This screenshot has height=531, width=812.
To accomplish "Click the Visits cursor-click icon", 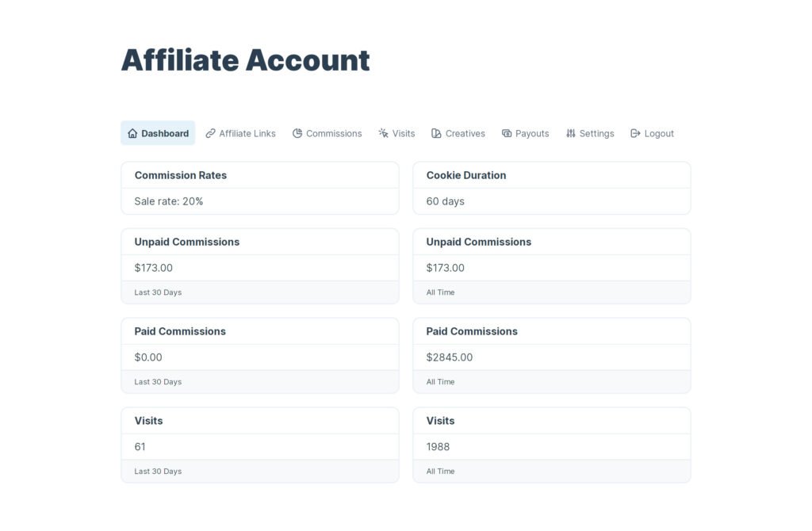I will pos(383,133).
